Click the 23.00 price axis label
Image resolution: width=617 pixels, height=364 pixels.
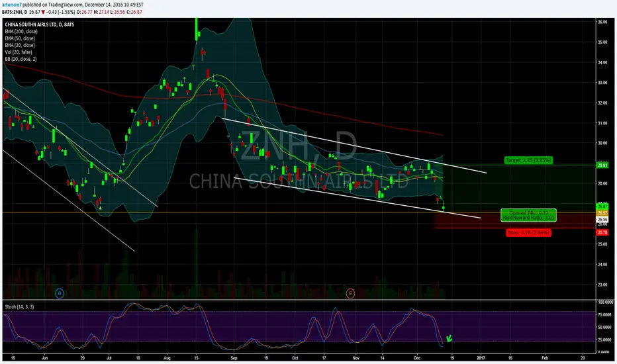(602, 285)
